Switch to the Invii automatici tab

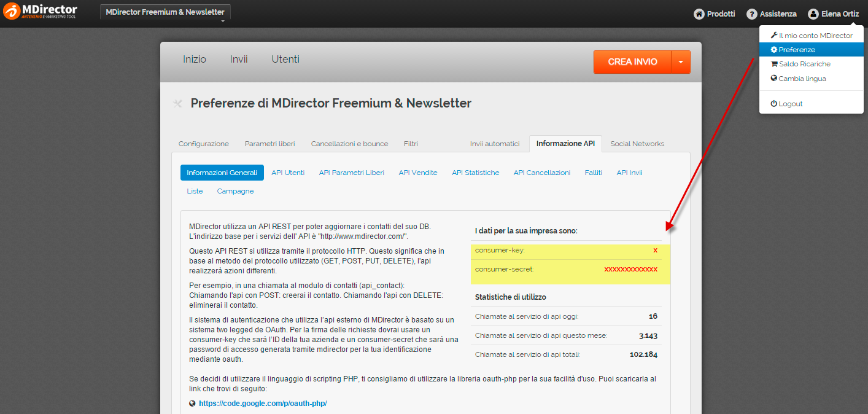(x=495, y=144)
